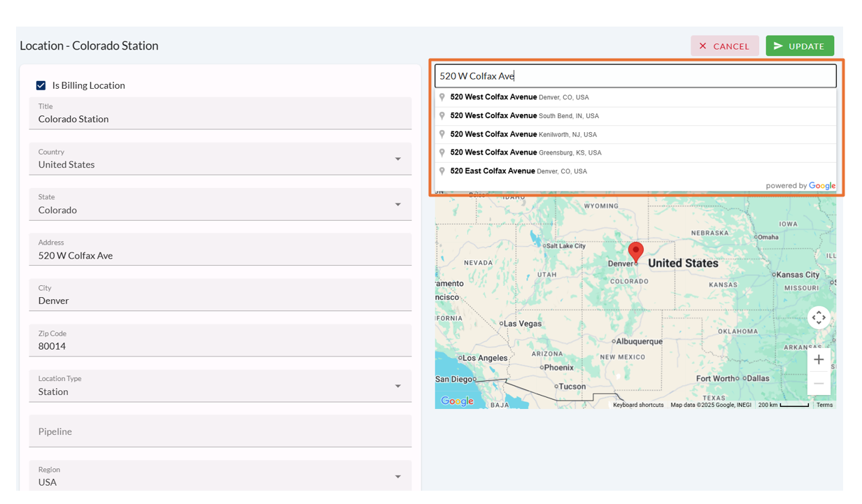The height and width of the screenshot is (504, 862).
Task: Pick the Kenilworth, NJ address suggestion
Action: pyautogui.click(x=523, y=134)
